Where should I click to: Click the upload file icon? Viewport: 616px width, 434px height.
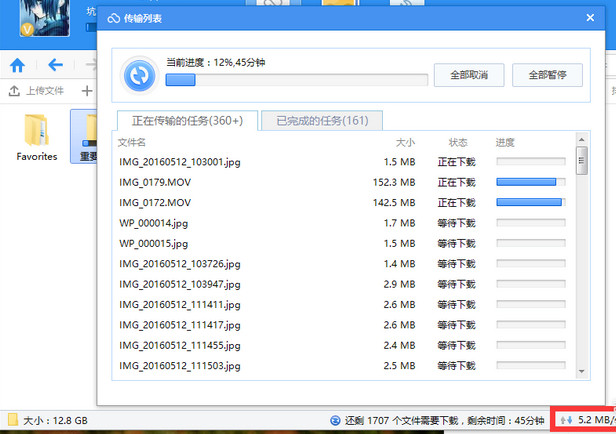[14, 91]
